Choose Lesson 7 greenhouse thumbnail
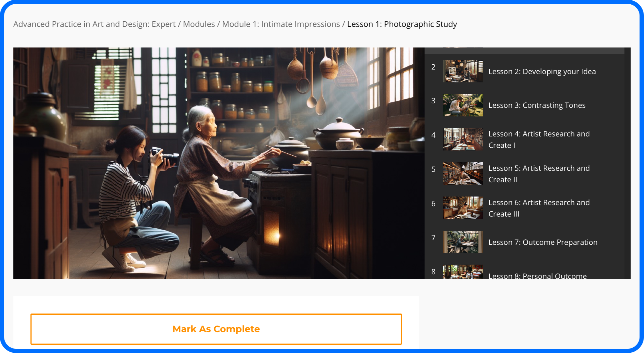This screenshot has height=353, width=644. pyautogui.click(x=462, y=242)
